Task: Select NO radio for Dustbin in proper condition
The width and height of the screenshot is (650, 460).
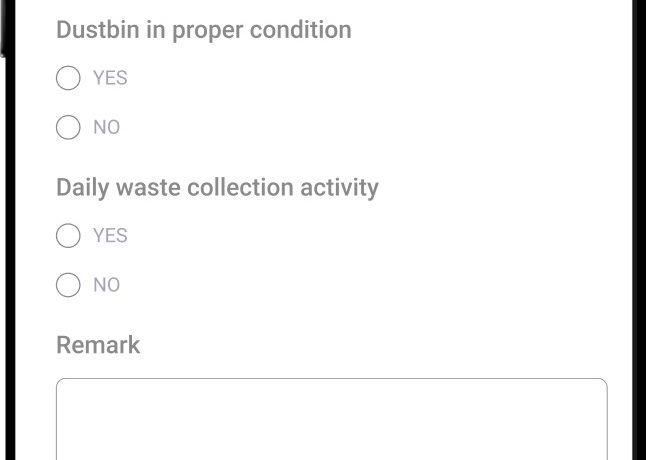Action: [x=68, y=127]
